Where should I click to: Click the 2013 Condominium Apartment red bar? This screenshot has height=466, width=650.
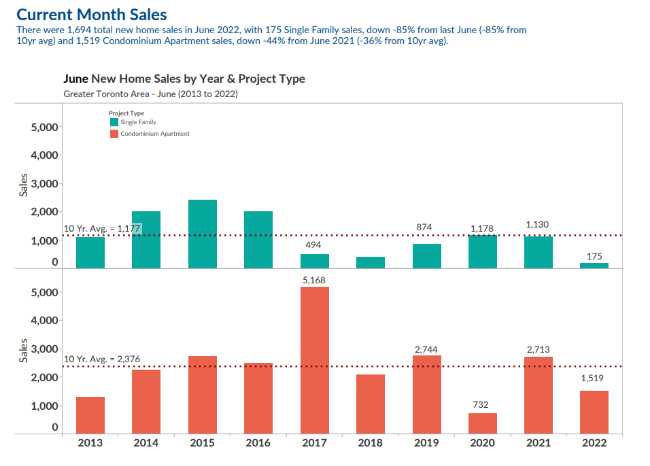[x=90, y=415]
